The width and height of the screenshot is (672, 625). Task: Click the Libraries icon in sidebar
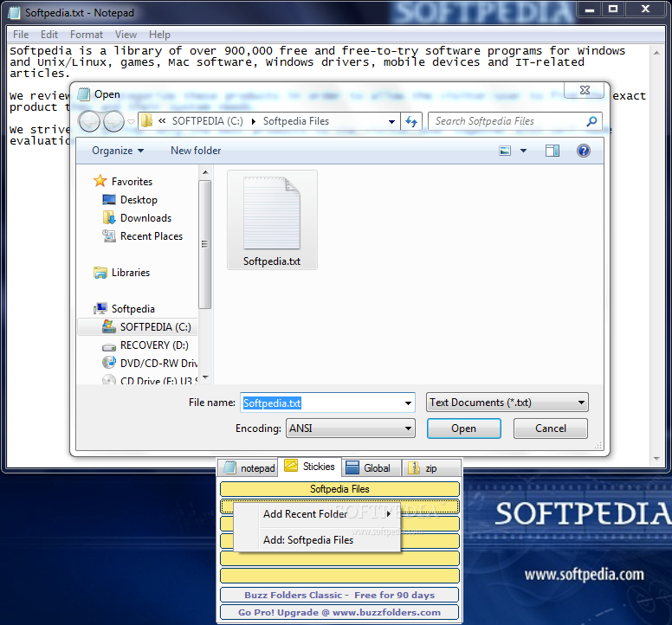click(100, 273)
